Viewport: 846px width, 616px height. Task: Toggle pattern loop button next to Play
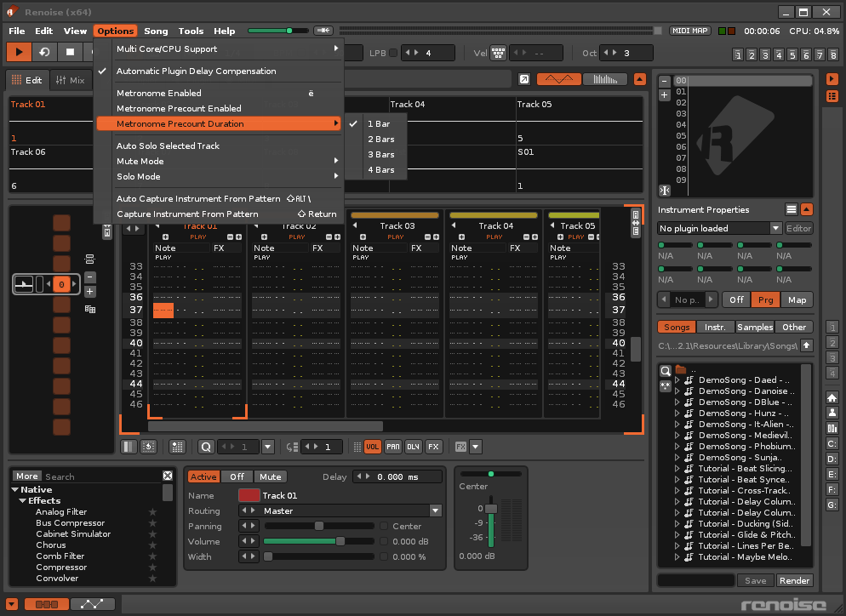click(x=44, y=52)
